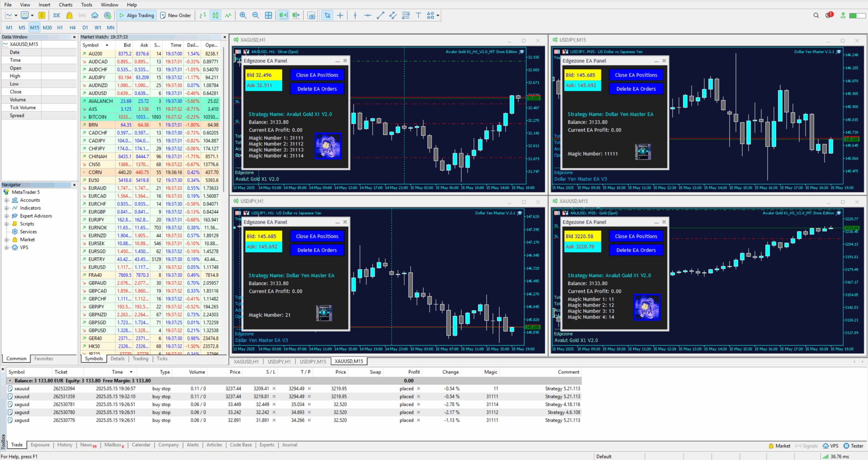868x460 pixels.
Task: Expand the VPS node in Navigator
Action: [6, 248]
